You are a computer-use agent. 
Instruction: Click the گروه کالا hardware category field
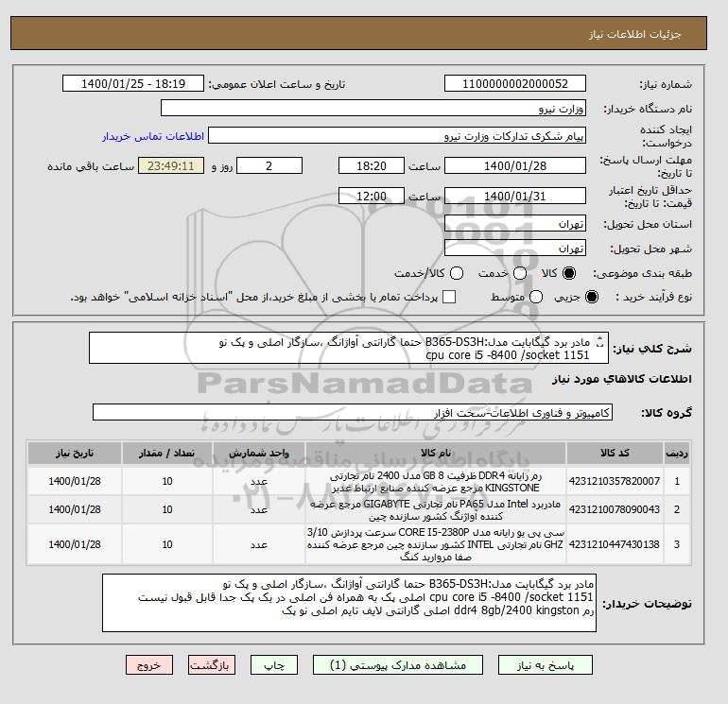click(x=353, y=412)
